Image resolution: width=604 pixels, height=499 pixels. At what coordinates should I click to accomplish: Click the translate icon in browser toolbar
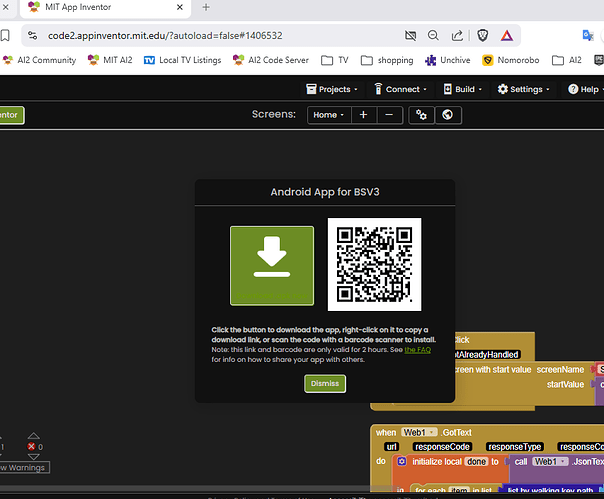click(588, 35)
